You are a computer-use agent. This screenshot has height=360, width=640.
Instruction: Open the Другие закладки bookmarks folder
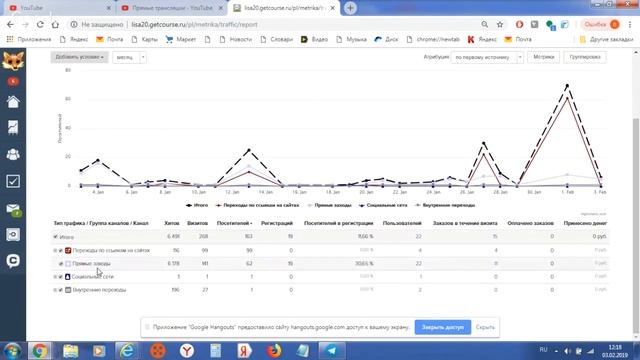(607, 39)
